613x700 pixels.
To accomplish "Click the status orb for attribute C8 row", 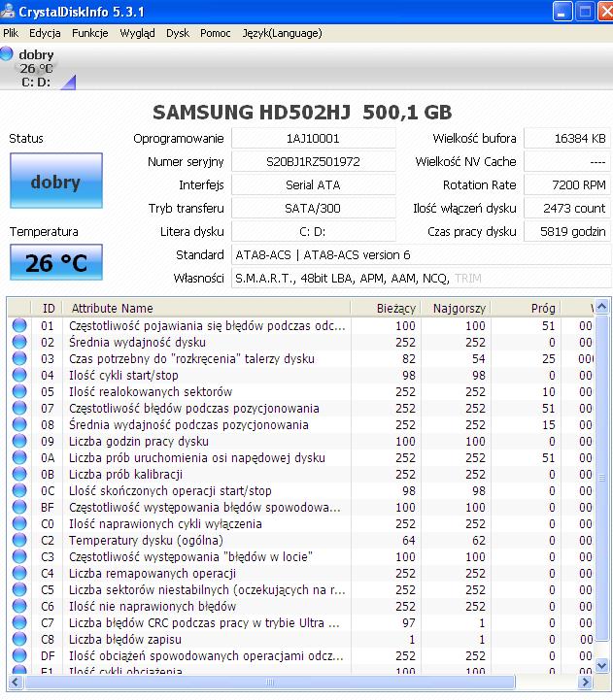I will [x=19, y=639].
